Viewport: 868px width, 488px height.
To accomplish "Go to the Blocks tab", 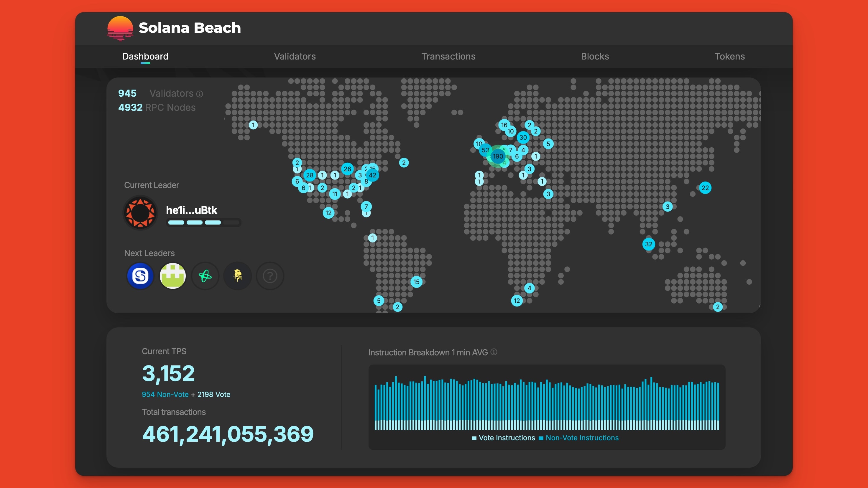I will [x=595, y=56].
